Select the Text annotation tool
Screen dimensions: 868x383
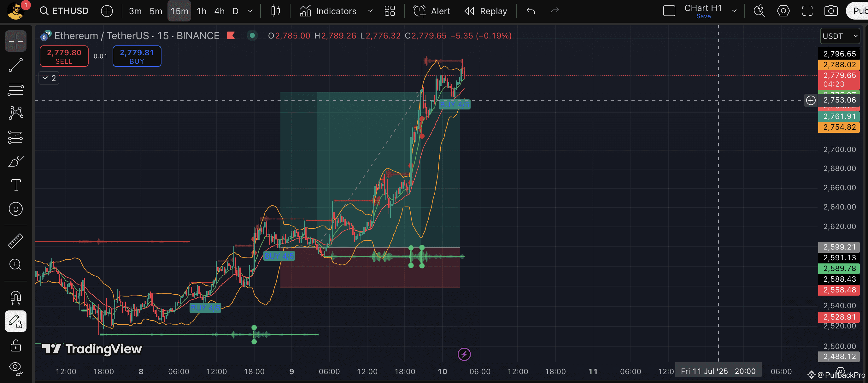click(x=16, y=185)
